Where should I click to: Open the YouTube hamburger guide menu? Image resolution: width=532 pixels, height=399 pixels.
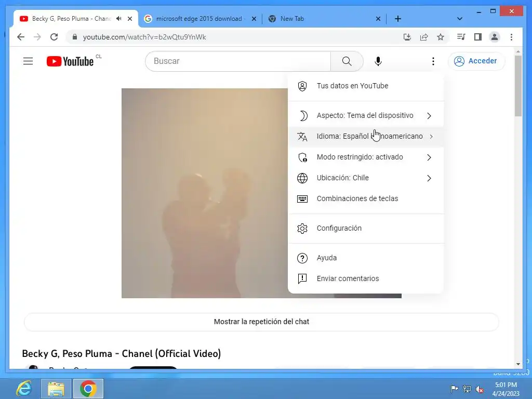pyautogui.click(x=28, y=61)
